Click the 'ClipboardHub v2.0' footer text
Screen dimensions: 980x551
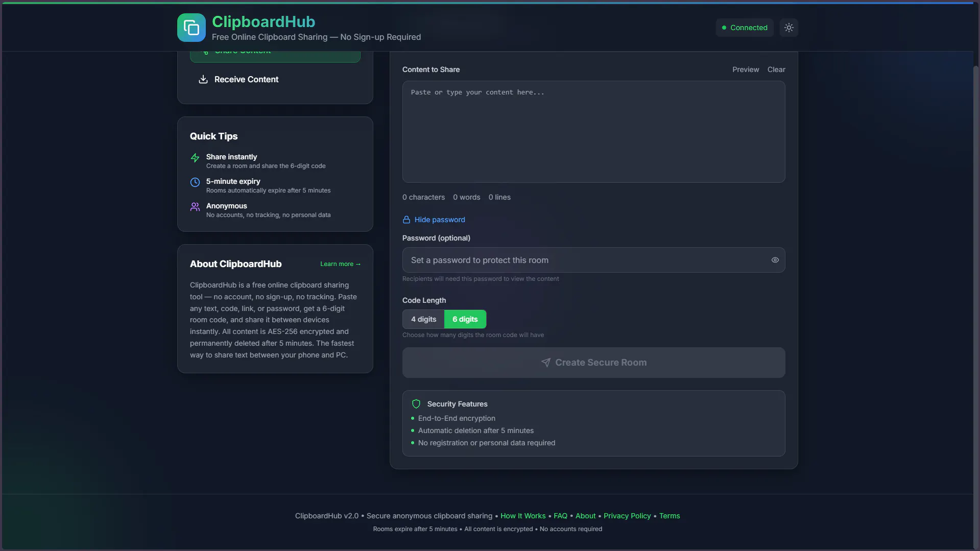point(326,516)
